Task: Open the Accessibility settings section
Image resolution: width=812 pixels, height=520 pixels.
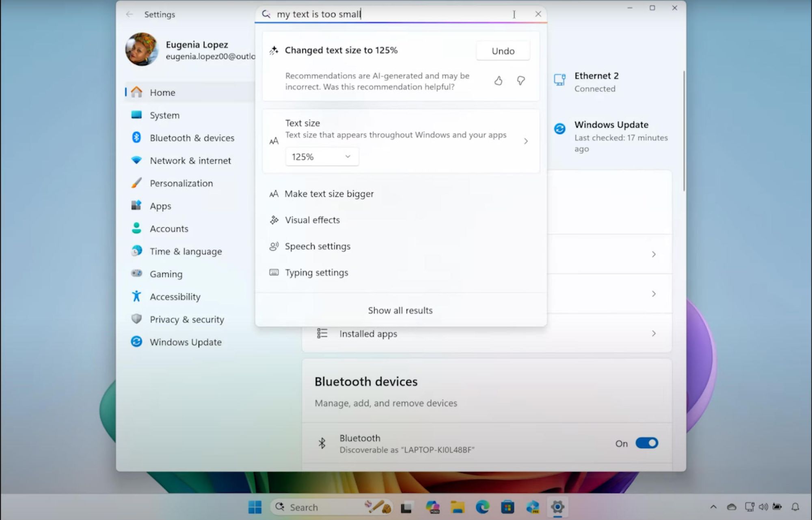Action: [175, 297]
